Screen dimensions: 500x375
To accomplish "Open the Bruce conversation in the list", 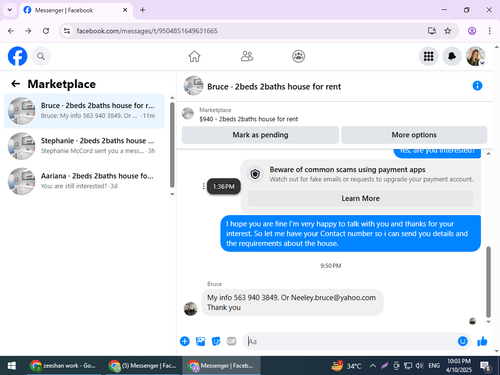I will [x=84, y=111].
